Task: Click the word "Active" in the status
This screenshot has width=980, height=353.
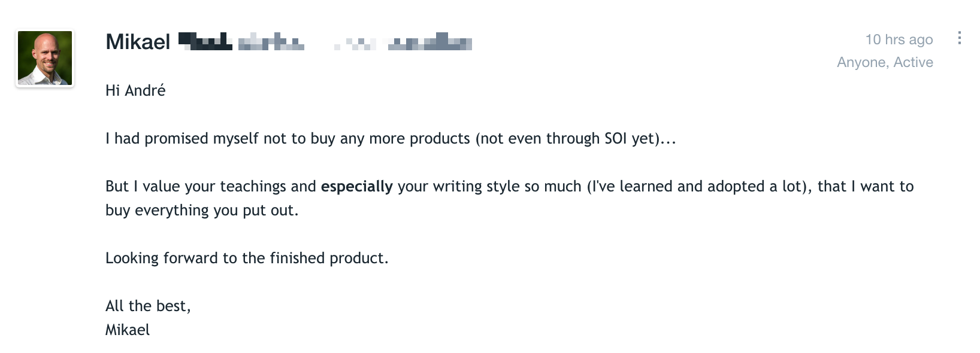Action: click(914, 62)
